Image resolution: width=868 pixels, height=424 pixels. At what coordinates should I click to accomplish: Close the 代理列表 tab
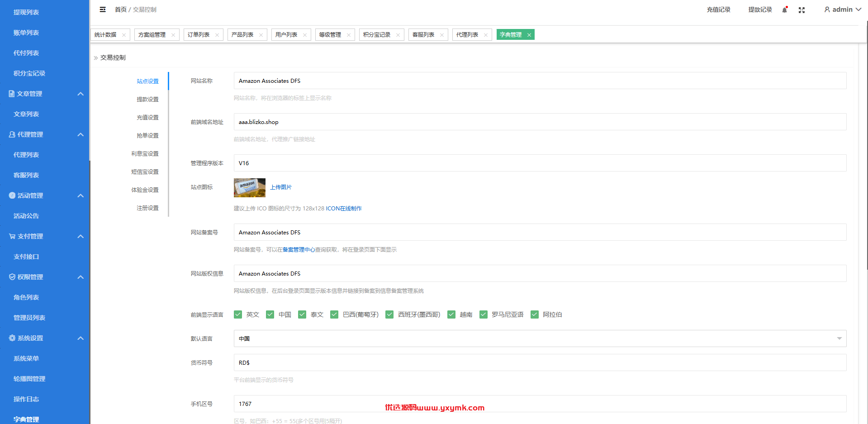(486, 35)
